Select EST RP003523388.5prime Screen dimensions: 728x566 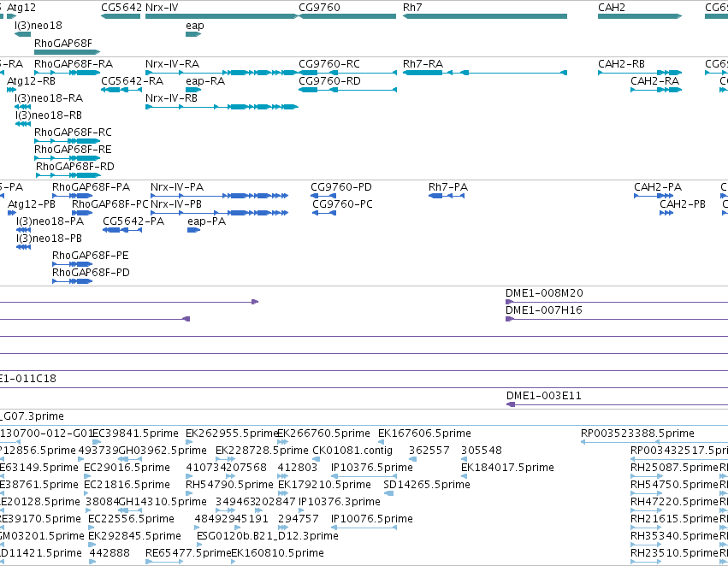point(637,433)
